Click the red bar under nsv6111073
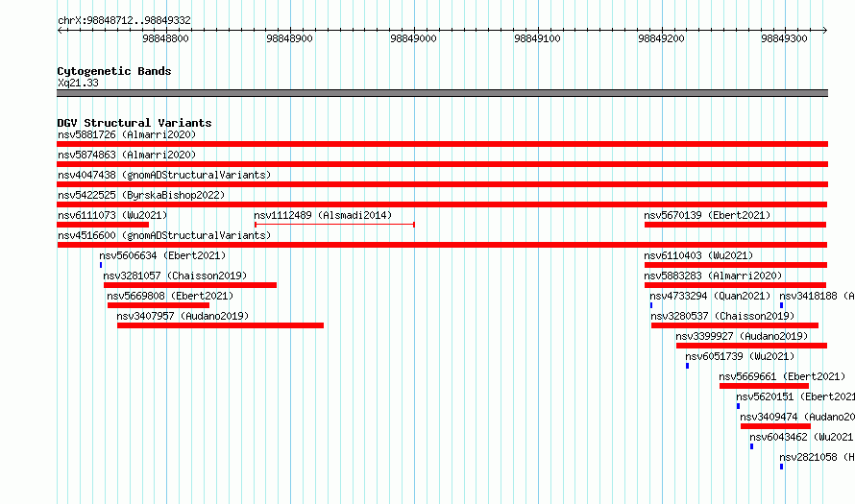855x504 pixels. pyautogui.click(x=103, y=225)
